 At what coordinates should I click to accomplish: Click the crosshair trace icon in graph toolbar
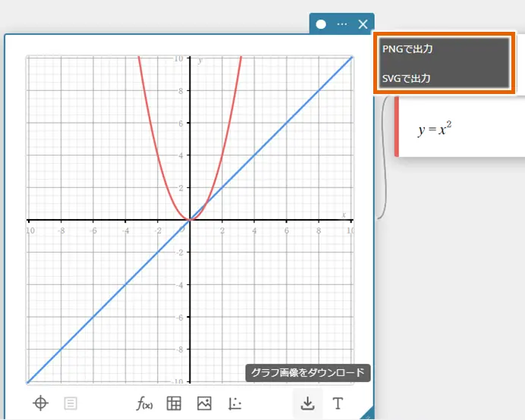point(41,403)
